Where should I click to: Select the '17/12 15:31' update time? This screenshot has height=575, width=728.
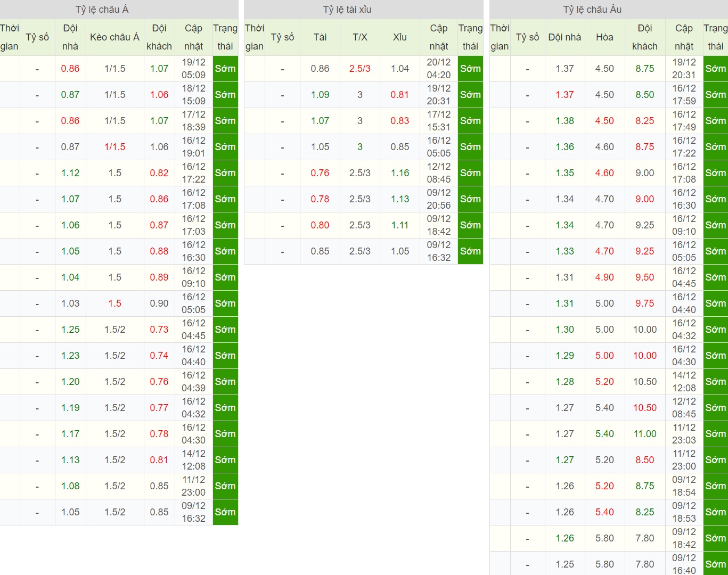coord(439,121)
